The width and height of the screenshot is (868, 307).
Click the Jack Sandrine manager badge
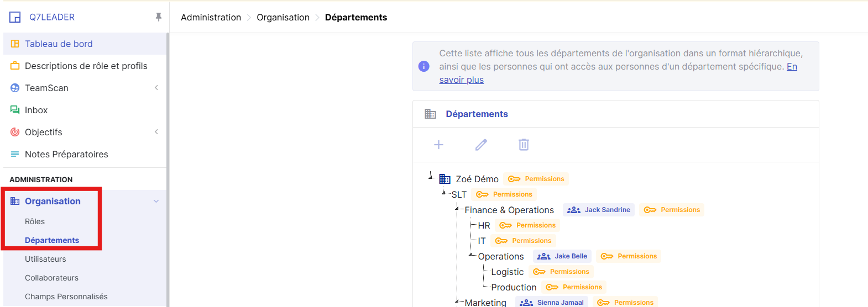599,210
